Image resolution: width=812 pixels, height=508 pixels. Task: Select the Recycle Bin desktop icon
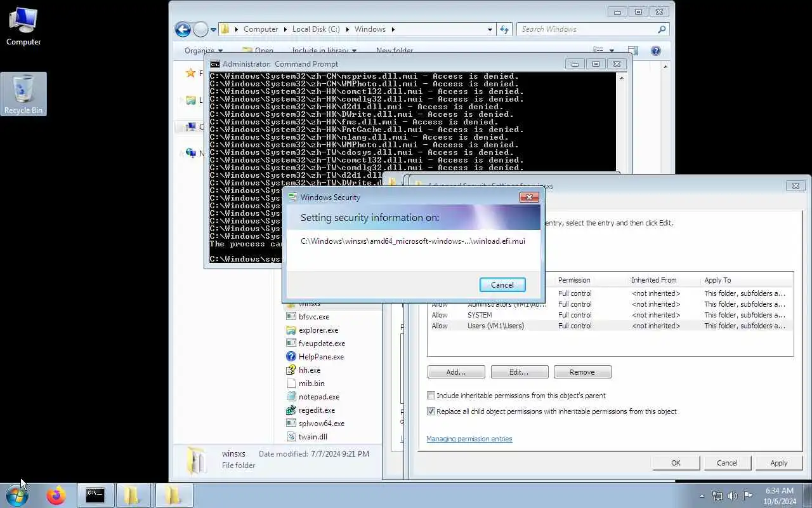pos(23,94)
